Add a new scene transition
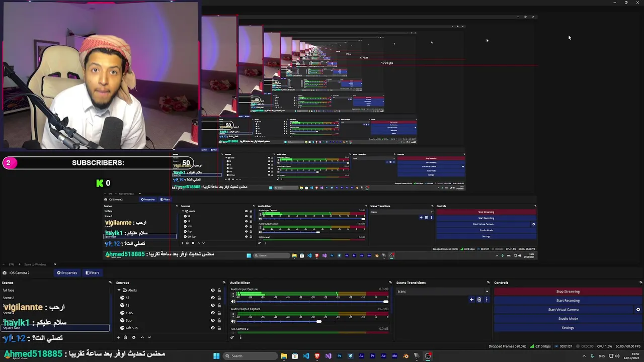 471,300
